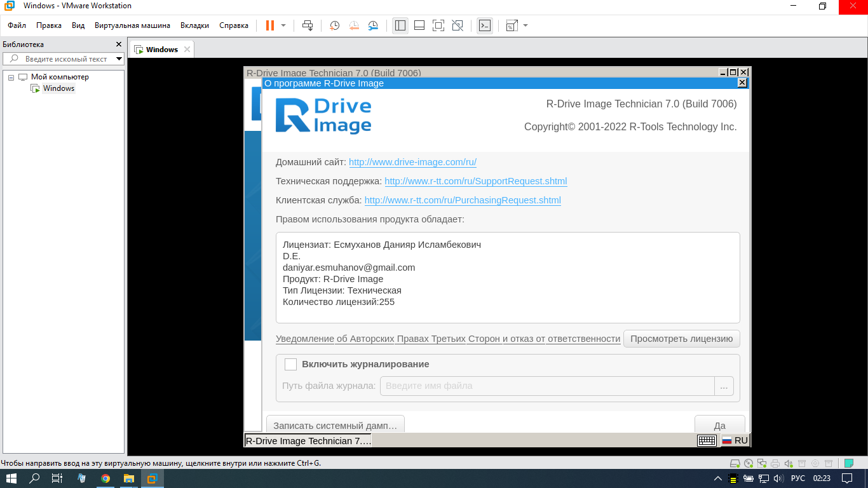Open the Вид menu
The image size is (868, 488).
point(78,25)
